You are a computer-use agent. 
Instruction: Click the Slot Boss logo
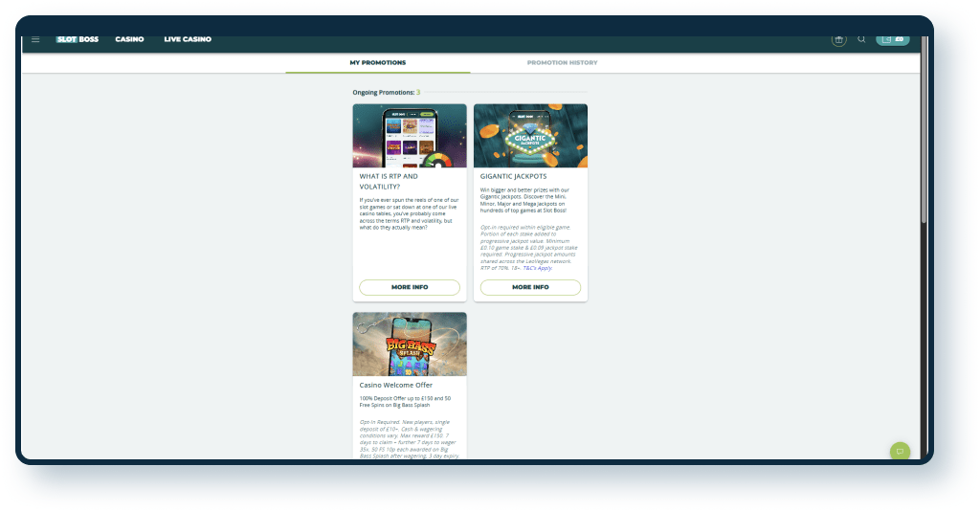pos(78,39)
